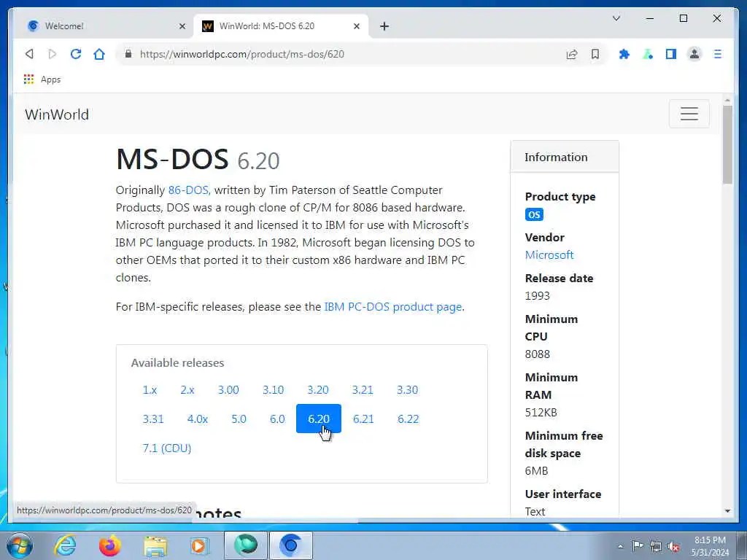Open the Action Center flag icon
Screen dimensions: 747x560
tap(638, 546)
